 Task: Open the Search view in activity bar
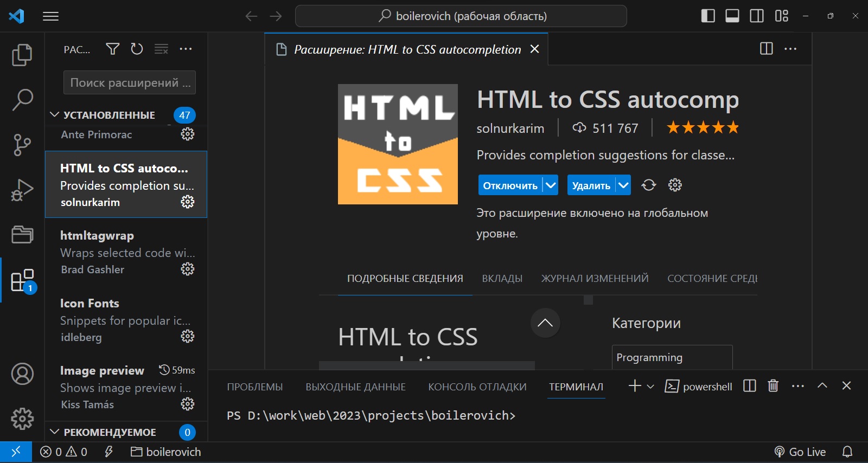[22, 100]
